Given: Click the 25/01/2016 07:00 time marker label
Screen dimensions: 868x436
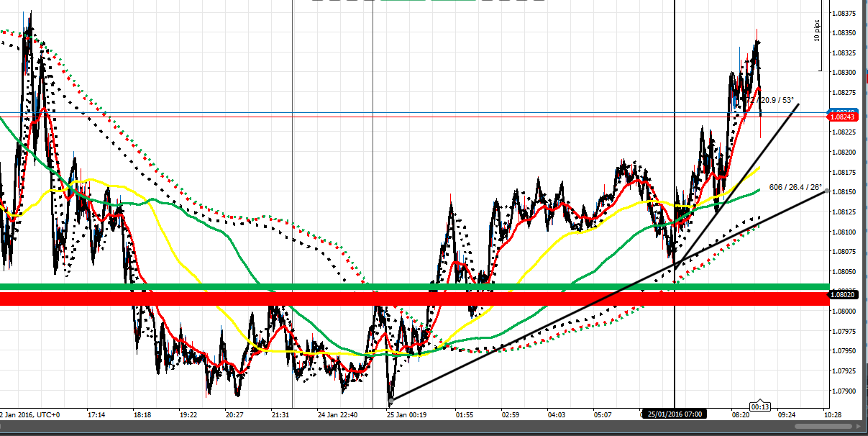Looking at the screenshot, I should 674,414.
